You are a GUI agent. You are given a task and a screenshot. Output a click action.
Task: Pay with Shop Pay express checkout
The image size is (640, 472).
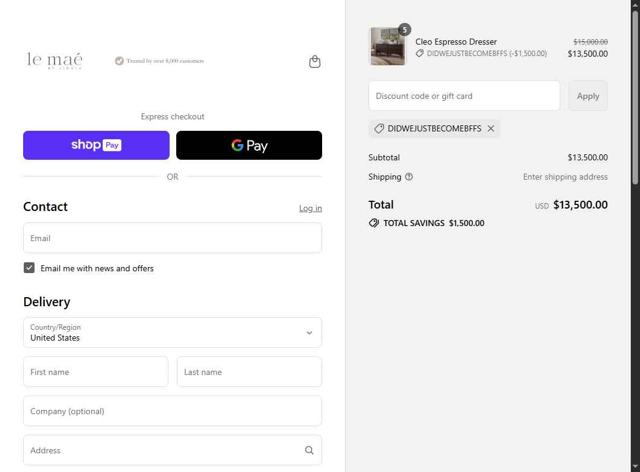96,145
